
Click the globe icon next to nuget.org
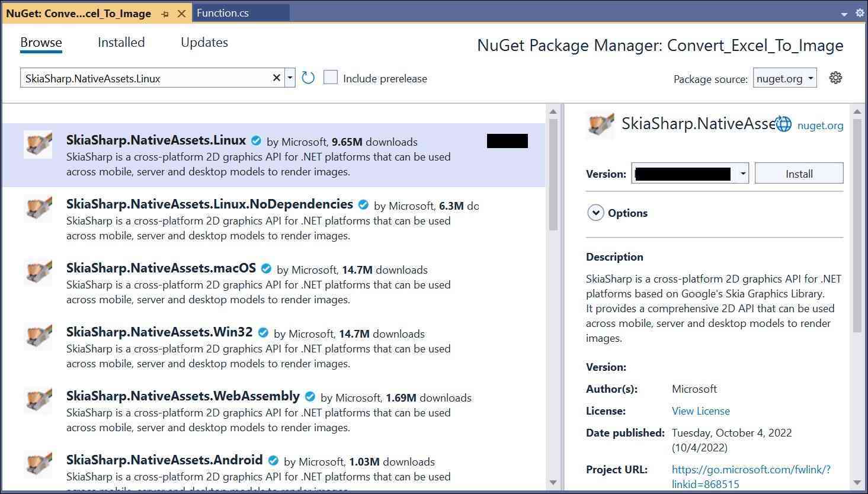point(783,124)
